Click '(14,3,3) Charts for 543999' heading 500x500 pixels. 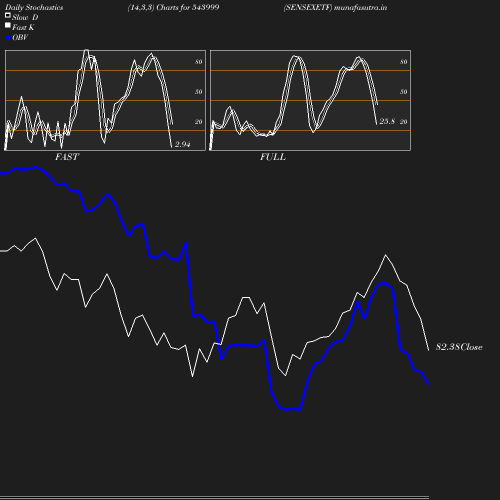click(173, 7)
